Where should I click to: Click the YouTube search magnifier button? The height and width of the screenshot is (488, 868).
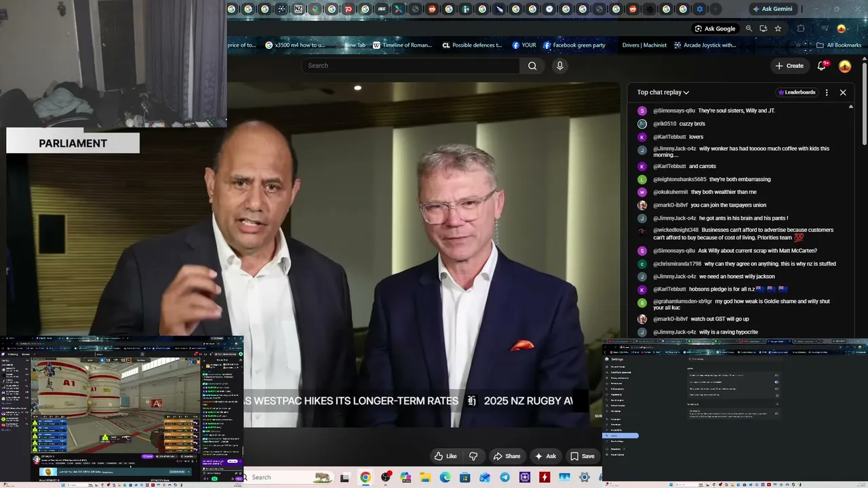[532, 66]
